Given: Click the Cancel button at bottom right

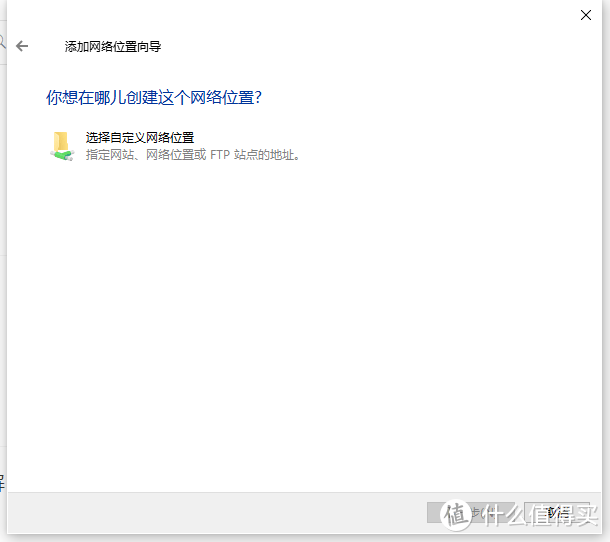Looking at the screenshot, I should (x=558, y=513).
